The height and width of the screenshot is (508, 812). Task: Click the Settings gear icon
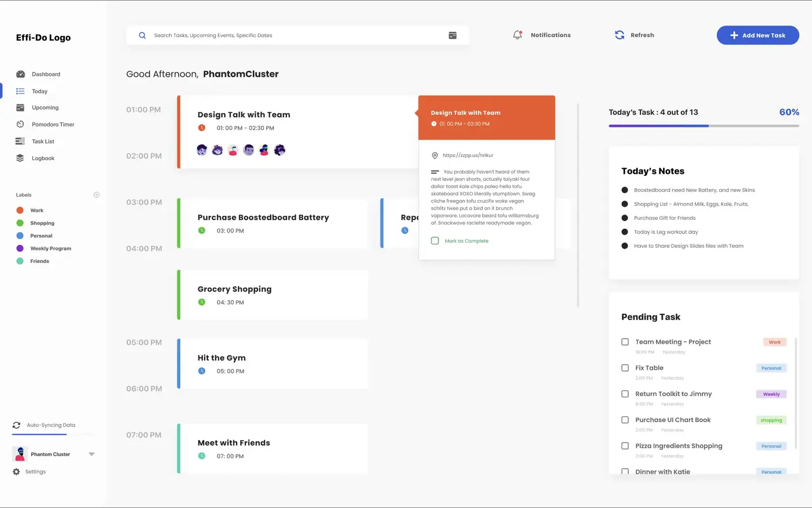point(16,472)
